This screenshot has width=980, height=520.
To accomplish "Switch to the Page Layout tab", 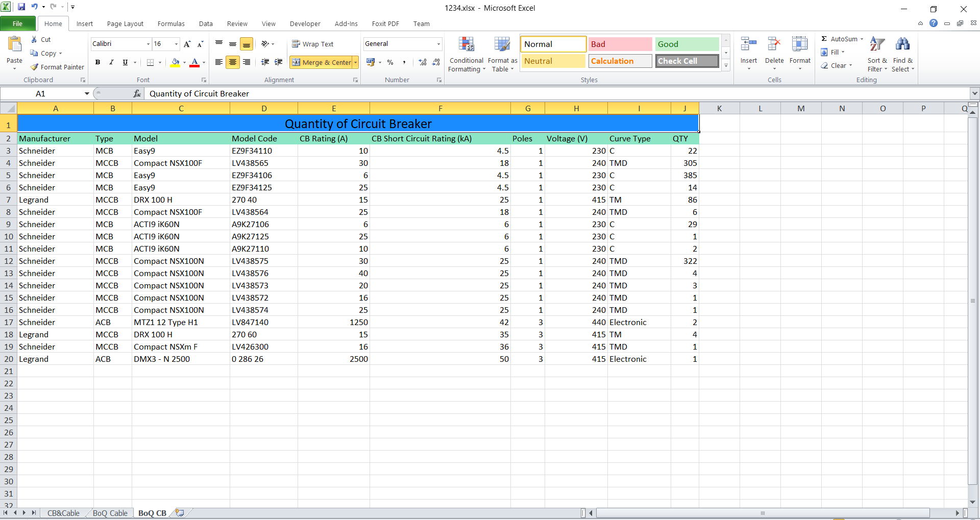I will (125, 23).
